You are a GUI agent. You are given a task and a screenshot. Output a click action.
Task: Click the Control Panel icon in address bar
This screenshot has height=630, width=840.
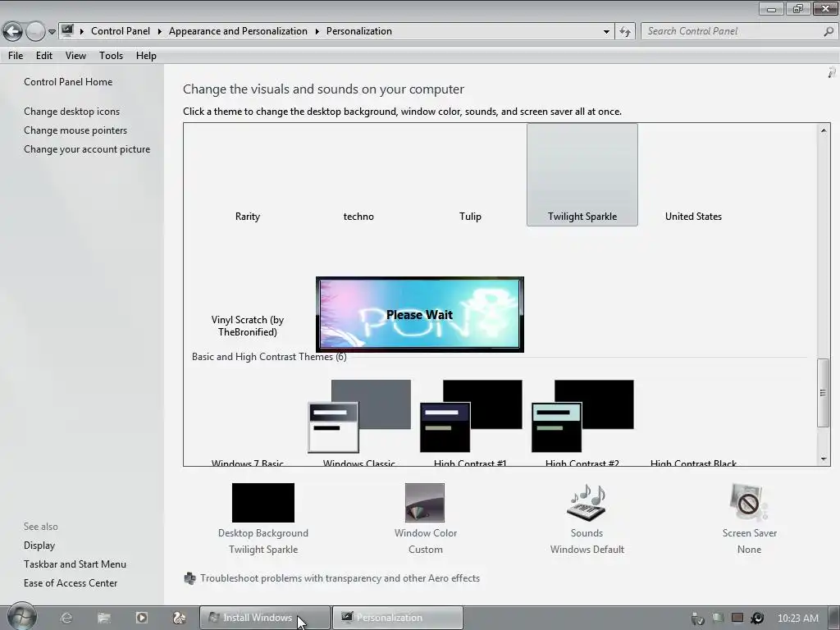(67, 30)
